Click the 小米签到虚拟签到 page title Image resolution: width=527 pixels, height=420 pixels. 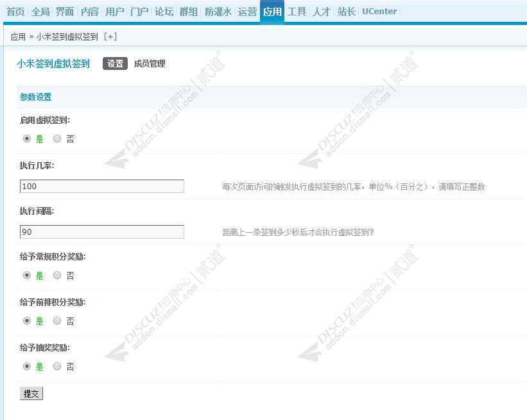[x=53, y=63]
